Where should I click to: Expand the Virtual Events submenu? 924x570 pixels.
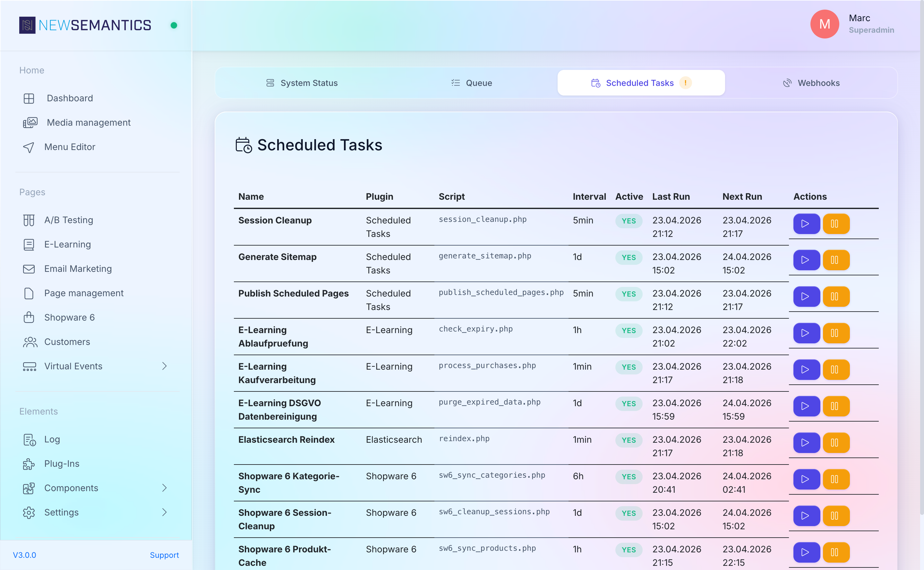click(165, 366)
